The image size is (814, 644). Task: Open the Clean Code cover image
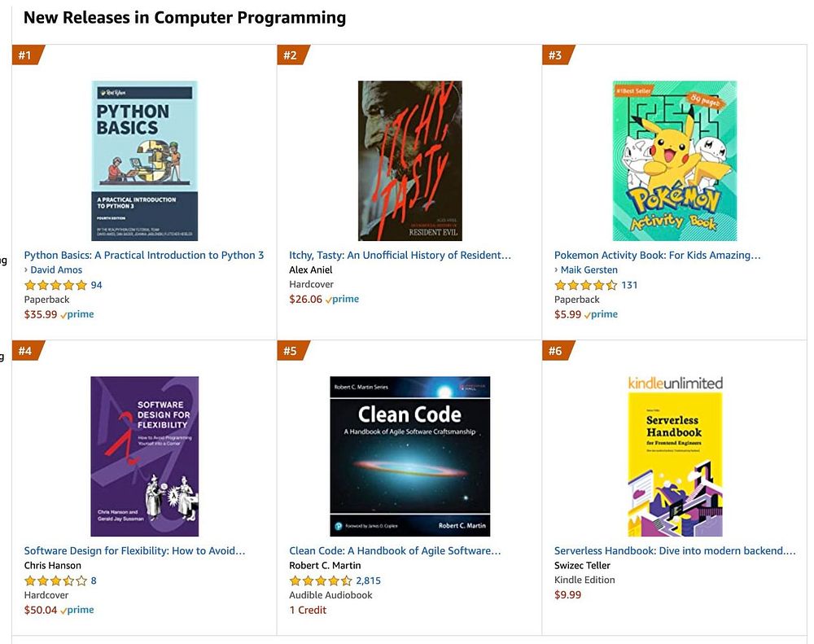[410, 456]
